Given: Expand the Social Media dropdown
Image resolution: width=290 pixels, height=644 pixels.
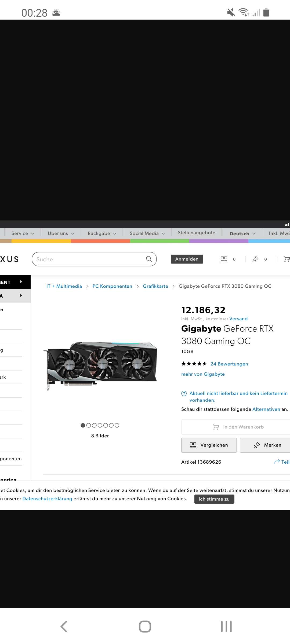Looking at the screenshot, I should 147,233.
